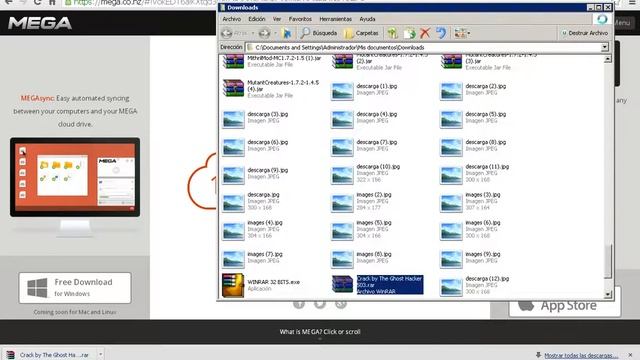Viewport: 640px width, 360px height.
Task: Click the Copy To folder toolbar icon
Action: click(x=409, y=33)
